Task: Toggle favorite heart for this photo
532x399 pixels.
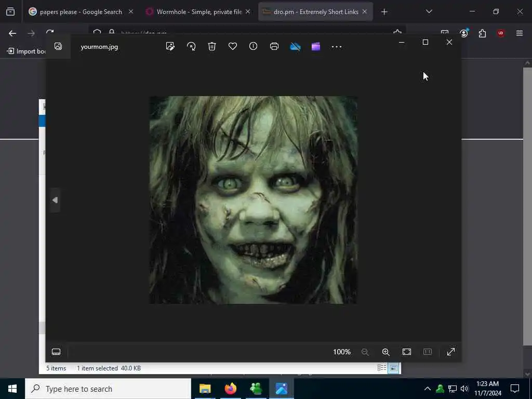Action: pyautogui.click(x=233, y=47)
